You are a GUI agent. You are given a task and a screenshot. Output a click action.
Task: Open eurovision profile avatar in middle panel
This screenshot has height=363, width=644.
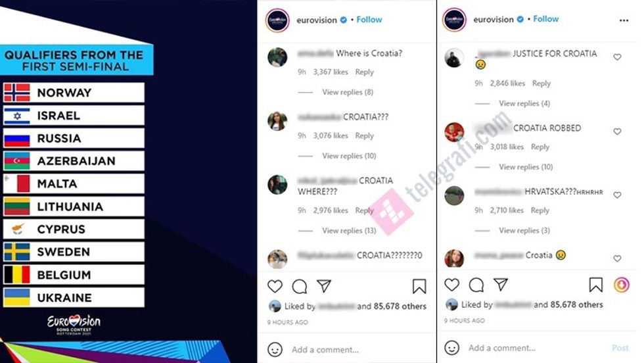[277, 20]
